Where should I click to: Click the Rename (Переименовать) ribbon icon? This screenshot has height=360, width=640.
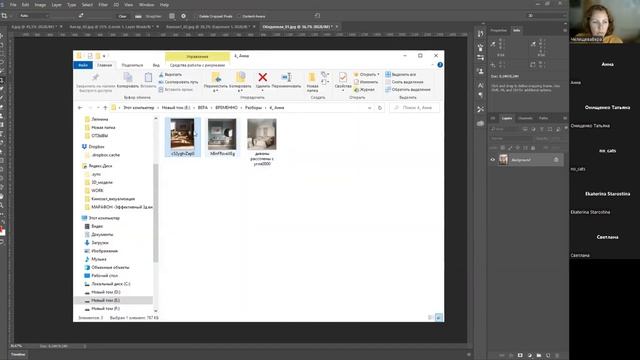click(287, 77)
